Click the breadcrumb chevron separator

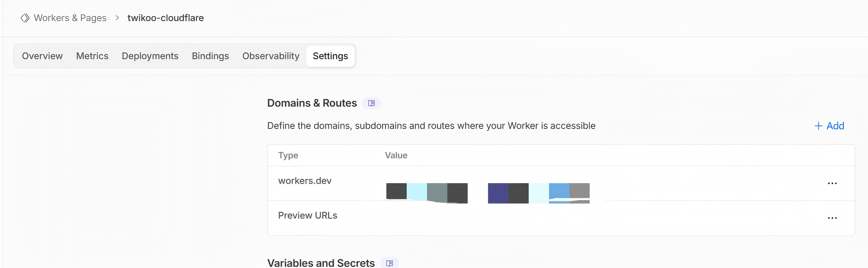coord(117,18)
